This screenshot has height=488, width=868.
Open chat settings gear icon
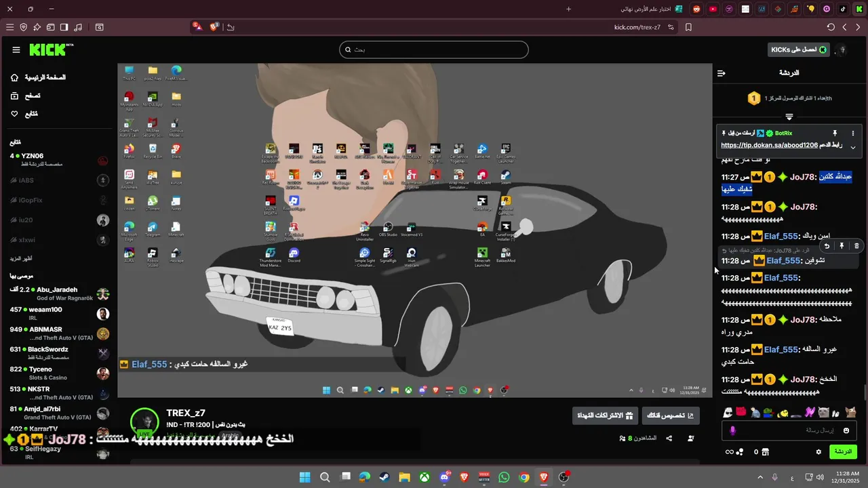818,451
